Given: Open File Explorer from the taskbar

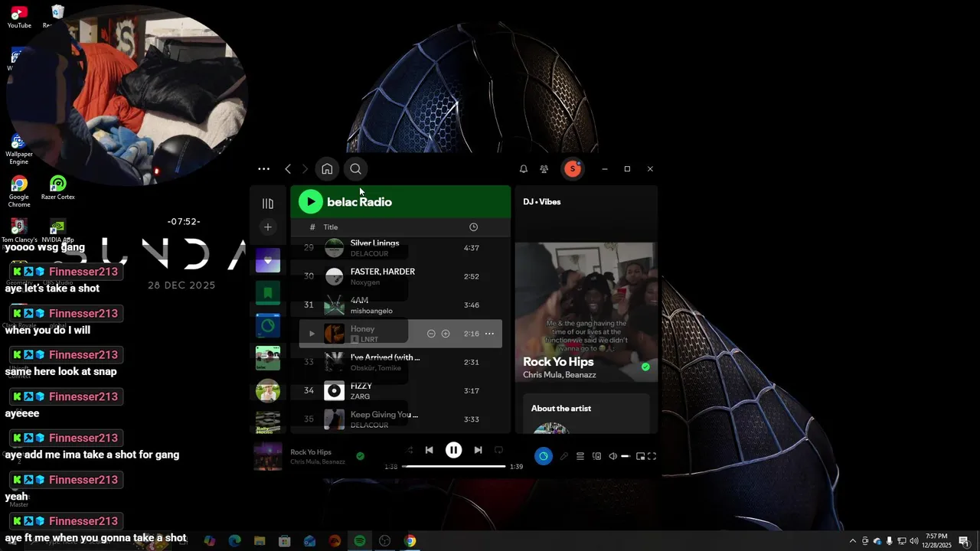Looking at the screenshot, I should [x=260, y=541].
